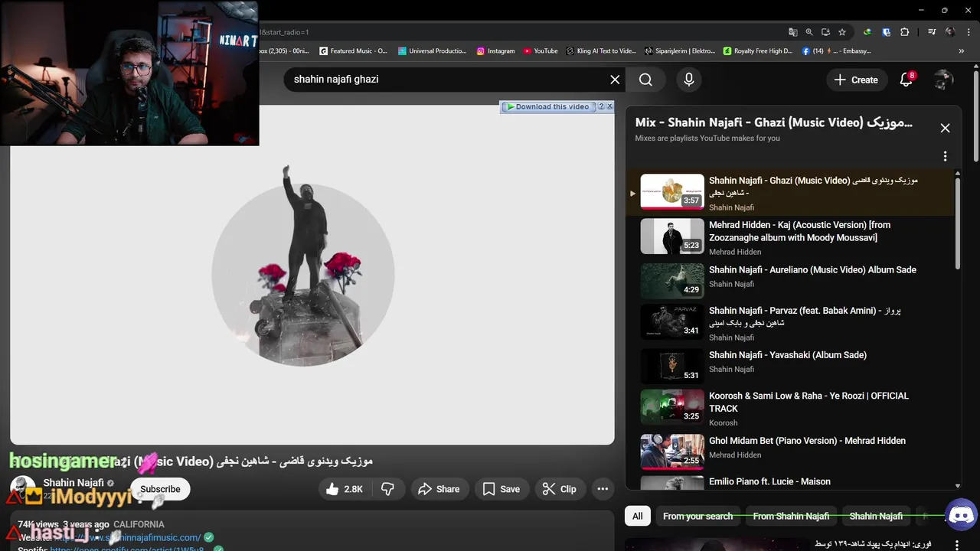Screen dimensions: 980x551
Task: Open the Discord floating icon
Action: point(961,516)
